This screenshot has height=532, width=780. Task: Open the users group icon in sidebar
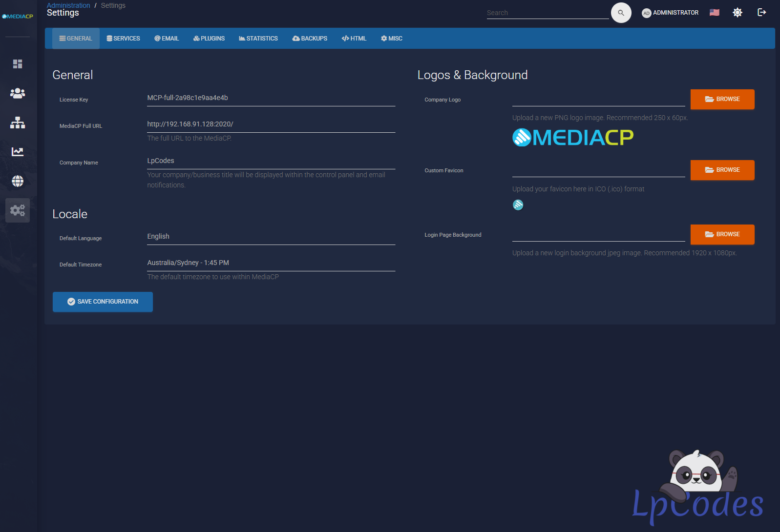(18, 93)
